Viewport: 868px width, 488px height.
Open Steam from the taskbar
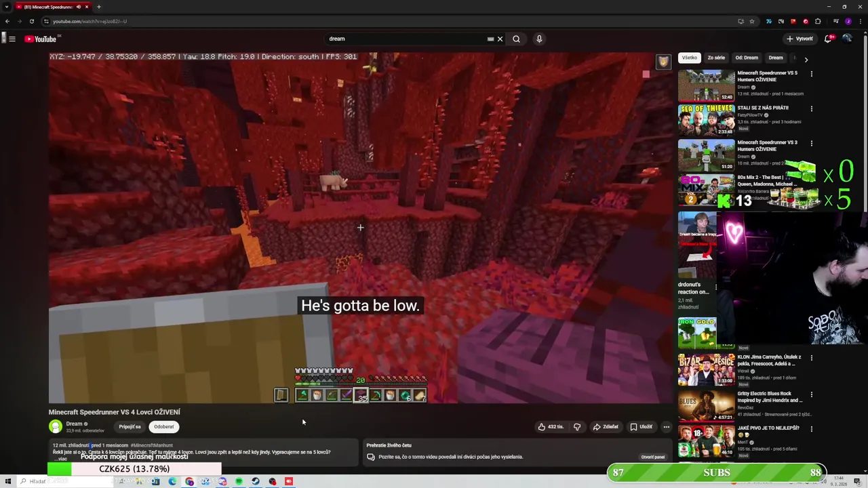(x=256, y=481)
